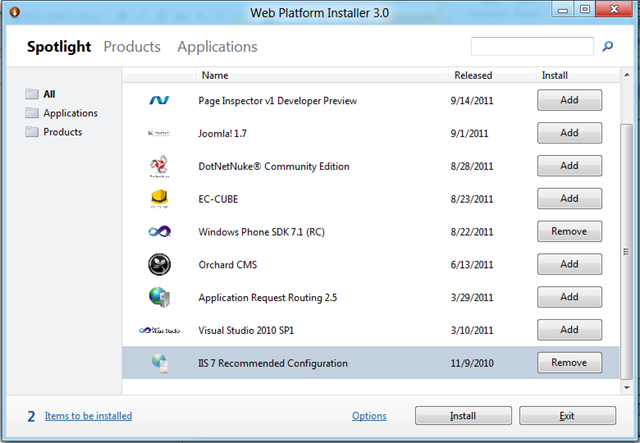The width and height of the screenshot is (640, 443).
Task: Minimize the Web Platform Installer window
Action: pos(563,10)
